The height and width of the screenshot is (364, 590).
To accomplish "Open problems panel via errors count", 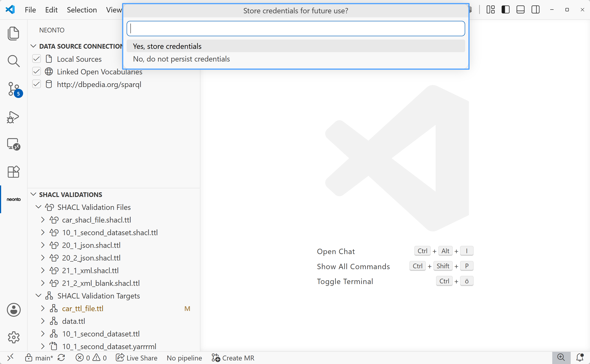I will [91, 358].
